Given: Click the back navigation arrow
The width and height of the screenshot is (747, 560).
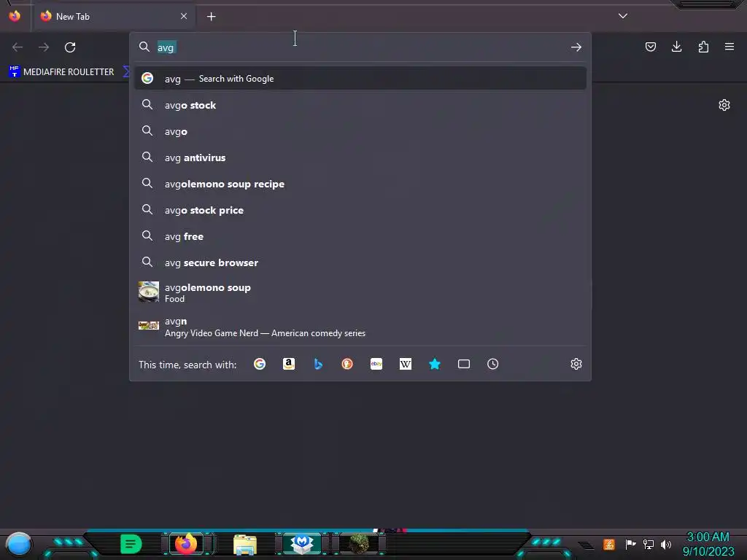Looking at the screenshot, I should click(x=18, y=47).
